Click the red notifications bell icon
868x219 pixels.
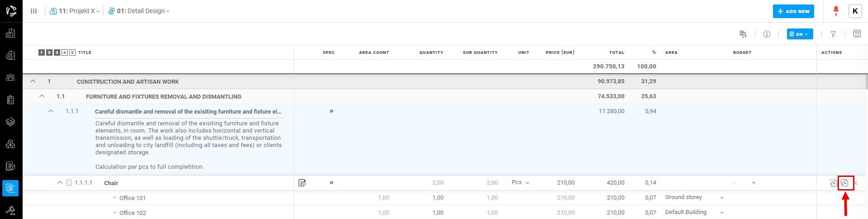(835, 10)
